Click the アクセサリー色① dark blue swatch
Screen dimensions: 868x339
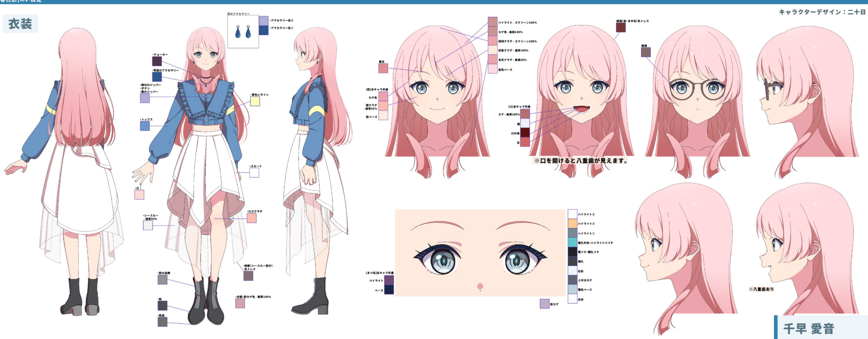(x=263, y=30)
